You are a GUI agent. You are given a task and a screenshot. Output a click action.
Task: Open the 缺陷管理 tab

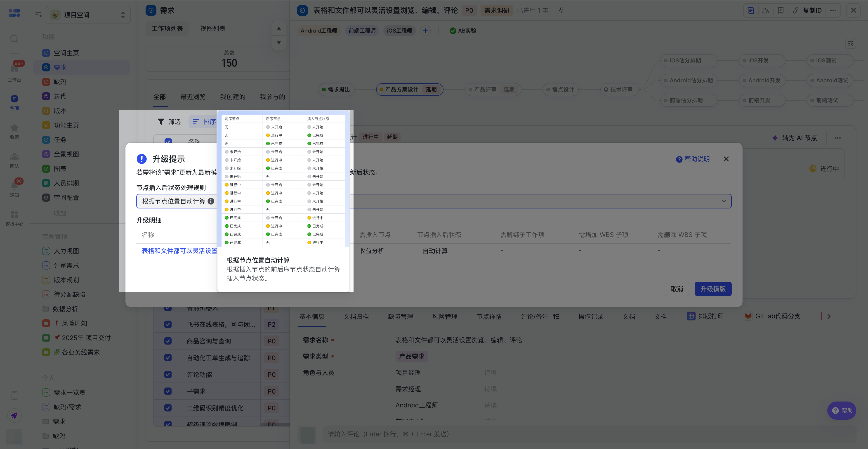tap(400, 317)
